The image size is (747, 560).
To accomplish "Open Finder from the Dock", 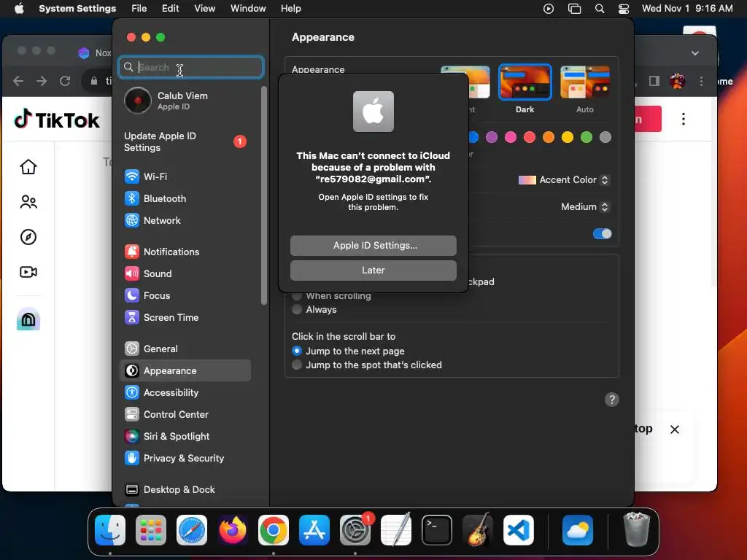I will tap(110, 530).
